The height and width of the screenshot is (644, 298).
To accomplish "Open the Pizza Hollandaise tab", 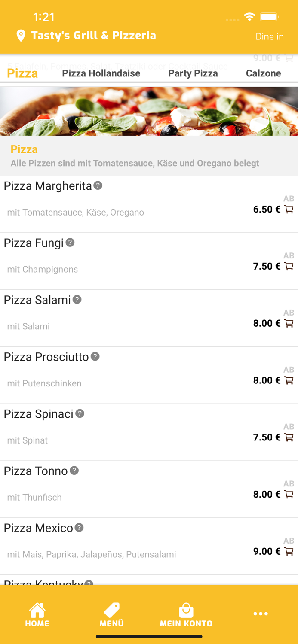I will click(101, 73).
